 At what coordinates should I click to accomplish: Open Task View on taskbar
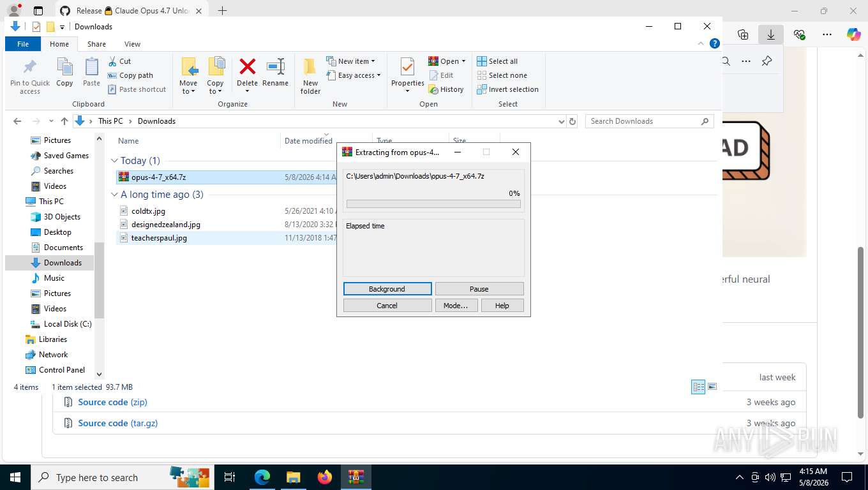[x=230, y=477]
